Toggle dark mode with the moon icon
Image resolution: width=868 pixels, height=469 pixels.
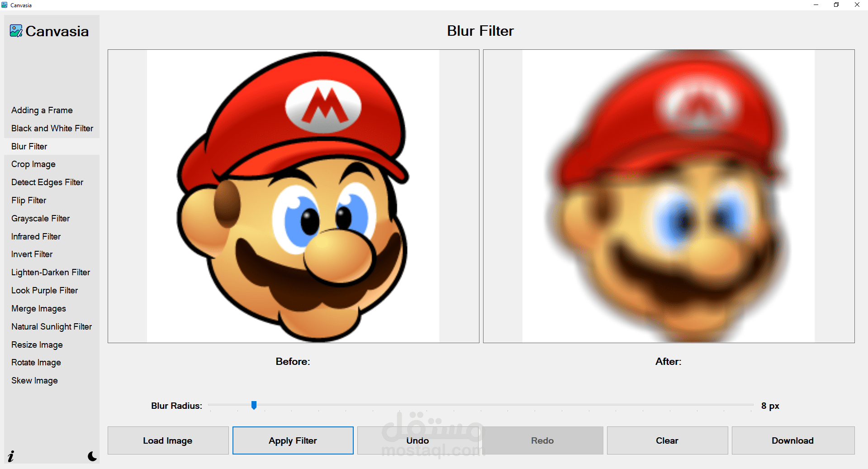click(92, 456)
